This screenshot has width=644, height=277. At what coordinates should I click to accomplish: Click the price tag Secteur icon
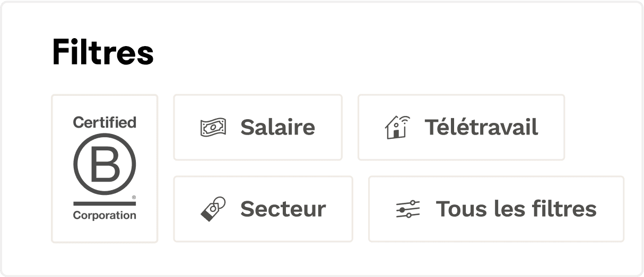click(213, 209)
